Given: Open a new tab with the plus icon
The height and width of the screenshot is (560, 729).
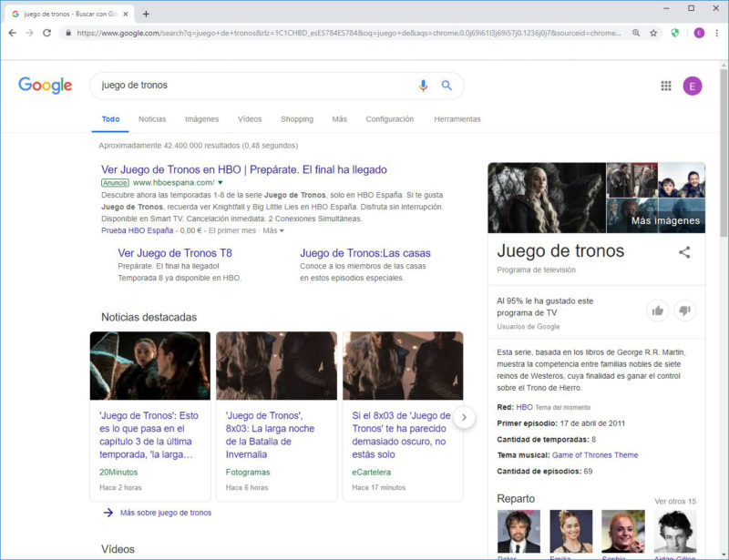Looking at the screenshot, I should [146, 14].
